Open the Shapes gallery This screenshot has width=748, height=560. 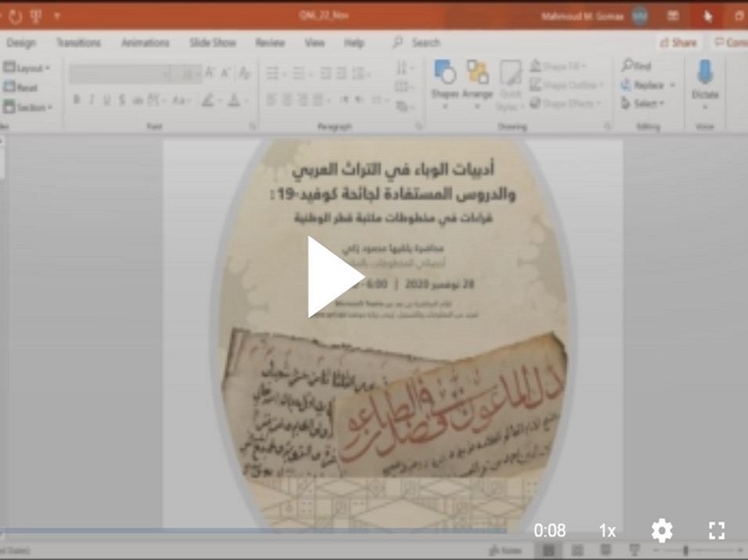[445, 83]
